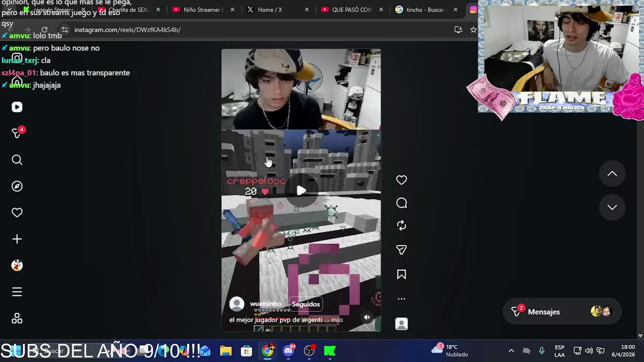Like the reel with the heart icon
Screen dimensions: 644x362
pos(401,180)
